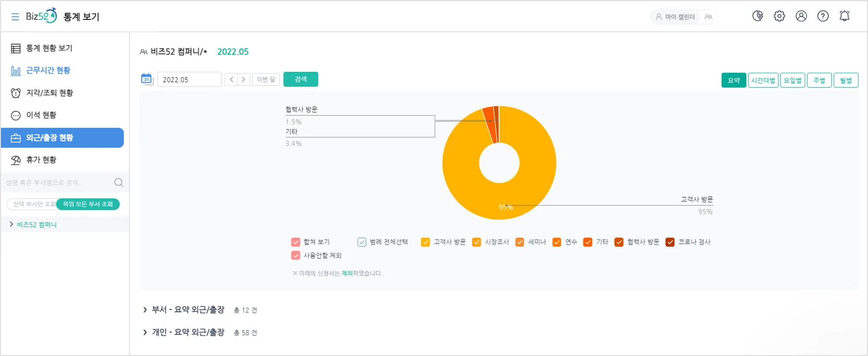868x356 pixels.
Task: Click the help question mark icon
Action: pyautogui.click(x=823, y=16)
